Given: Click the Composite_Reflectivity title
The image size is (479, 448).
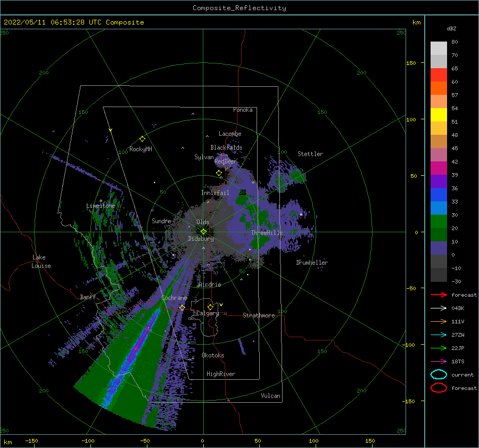Looking at the screenshot, I should click(240, 8).
